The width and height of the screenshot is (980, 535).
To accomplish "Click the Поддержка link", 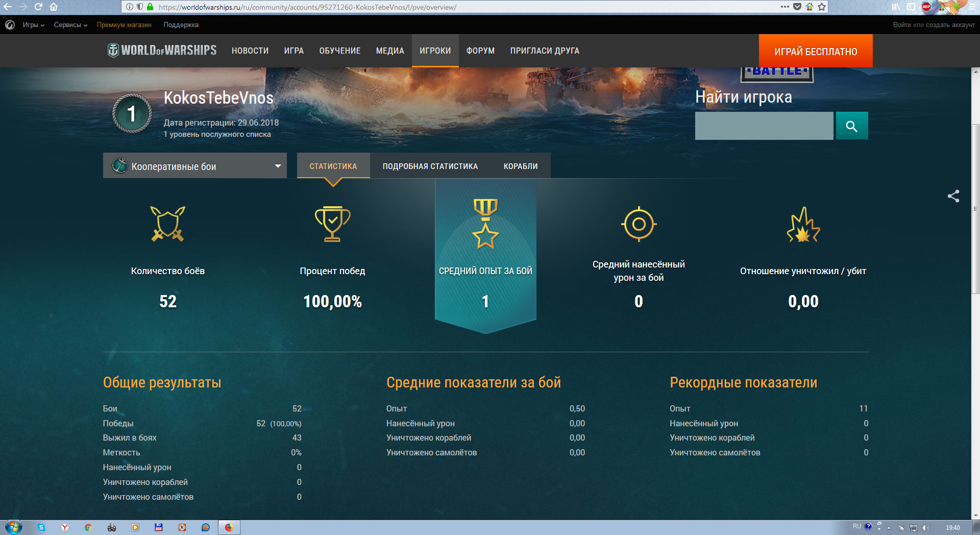I will [x=181, y=25].
